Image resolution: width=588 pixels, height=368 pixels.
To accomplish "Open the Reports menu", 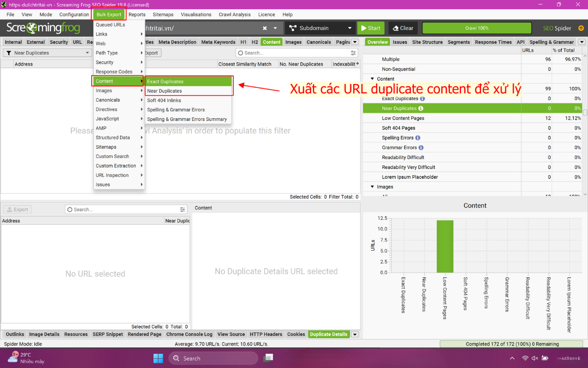I will click(137, 14).
